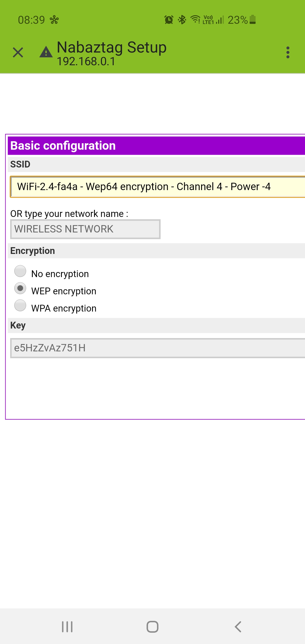Open recent apps from navigation bar
The height and width of the screenshot is (644, 305).
coord(67,627)
